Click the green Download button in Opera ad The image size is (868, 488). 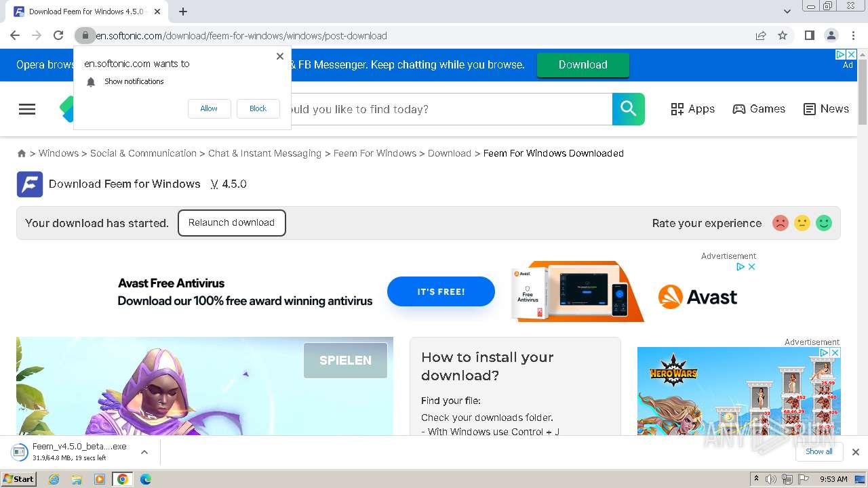click(583, 65)
